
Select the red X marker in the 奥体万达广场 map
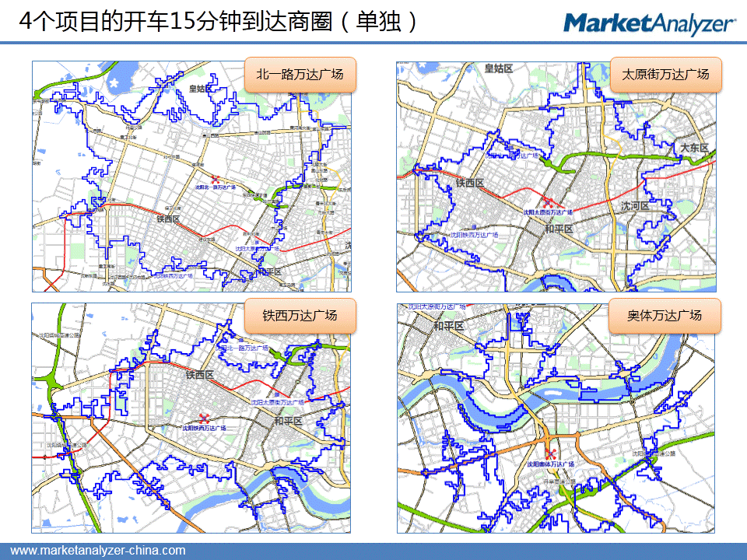click(550, 454)
